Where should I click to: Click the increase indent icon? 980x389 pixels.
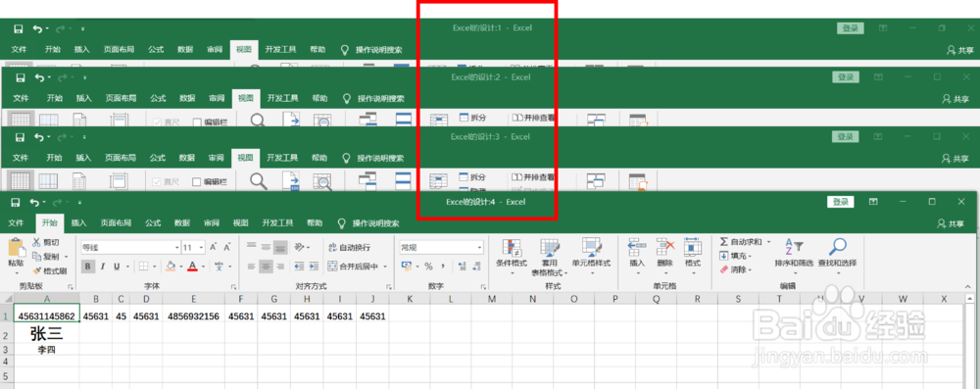314,267
